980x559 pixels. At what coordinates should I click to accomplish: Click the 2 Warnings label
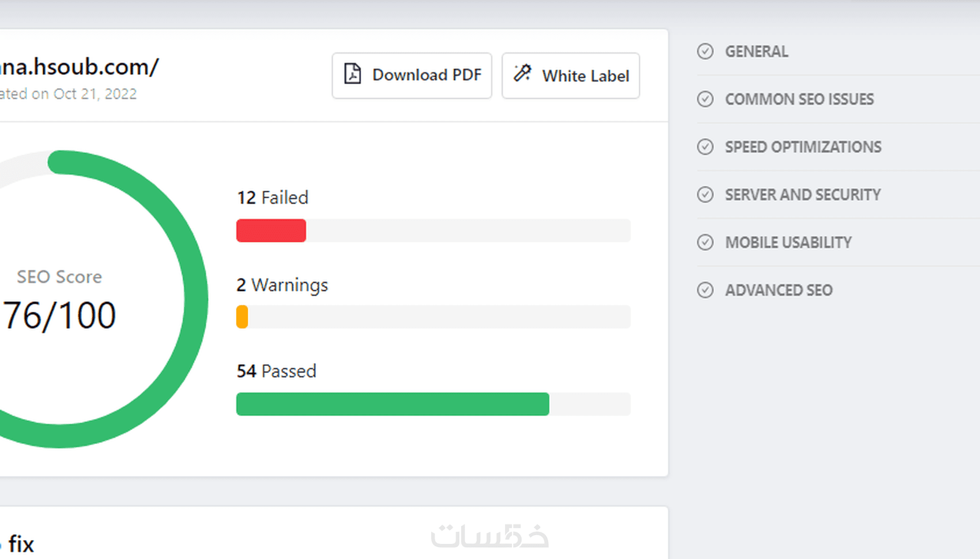point(282,285)
